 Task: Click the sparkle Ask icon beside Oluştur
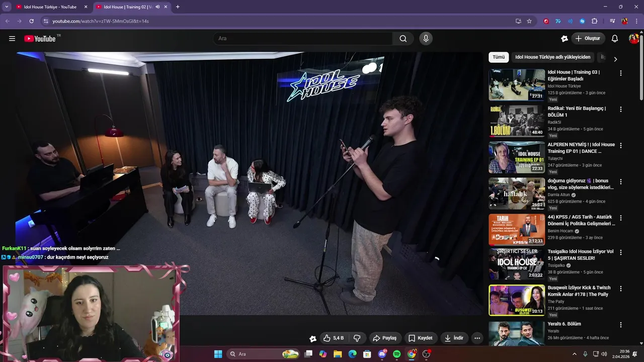(x=565, y=39)
